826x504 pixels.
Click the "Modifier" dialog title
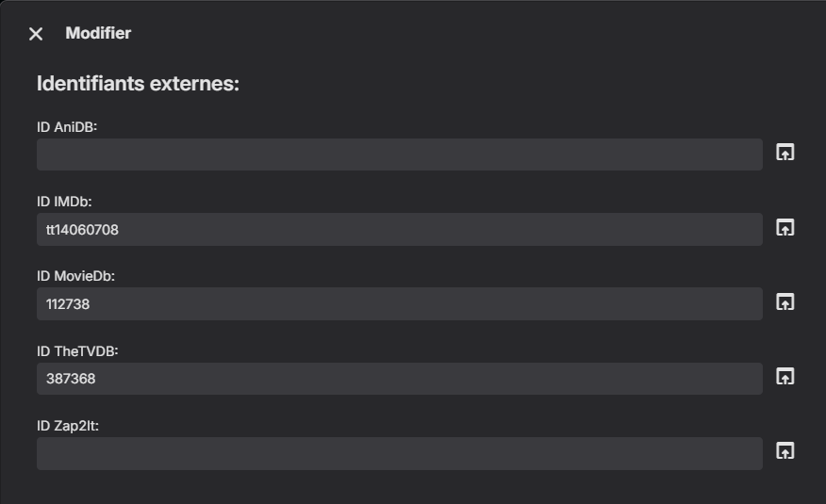(98, 34)
